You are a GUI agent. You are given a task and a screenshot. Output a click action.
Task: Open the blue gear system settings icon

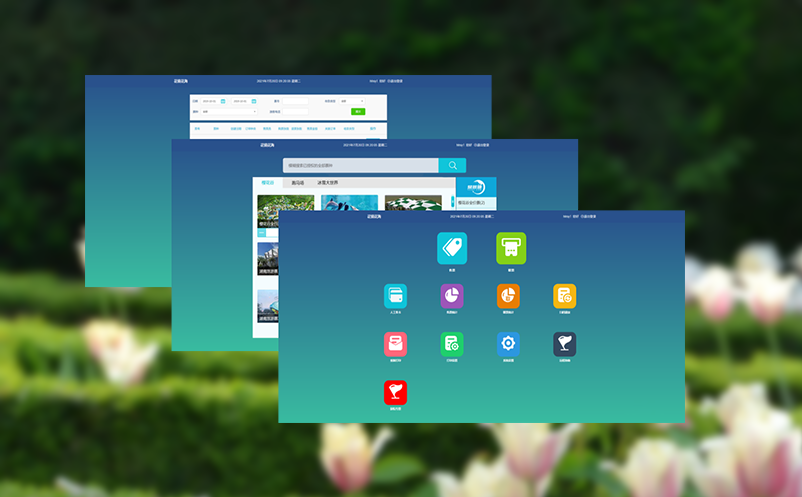[508, 344]
